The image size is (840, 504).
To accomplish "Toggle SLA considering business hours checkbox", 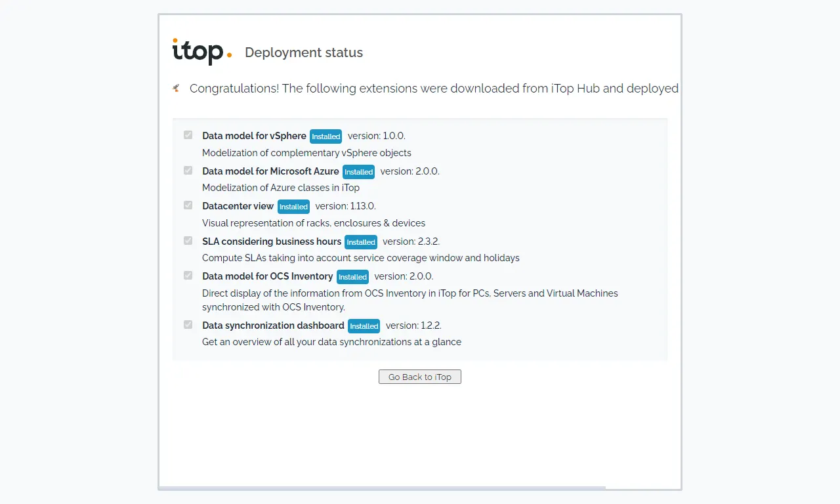I will pos(188,241).
